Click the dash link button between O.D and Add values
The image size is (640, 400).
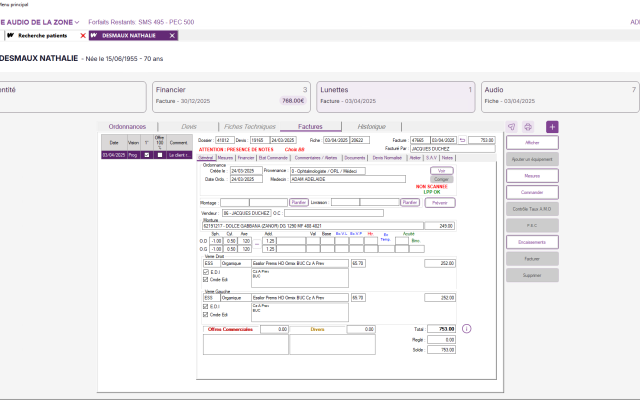click(x=257, y=245)
